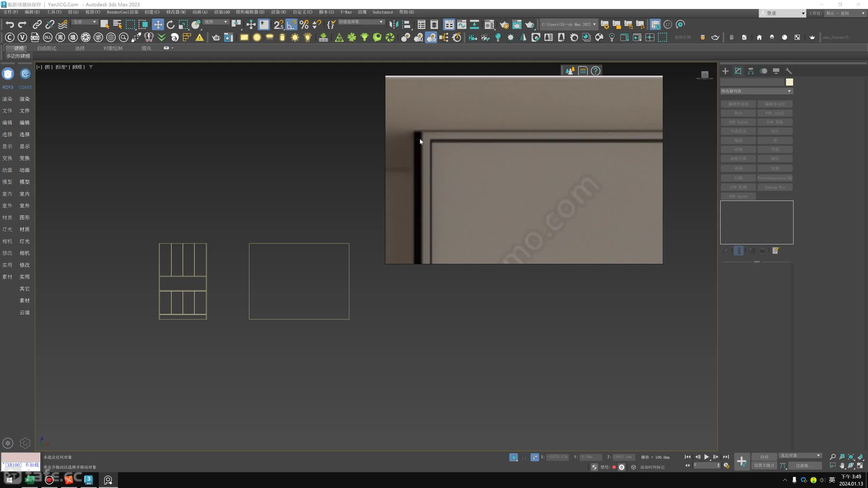Click the yellow warning triangle icon
The width and height of the screenshot is (868, 488).
[199, 37]
